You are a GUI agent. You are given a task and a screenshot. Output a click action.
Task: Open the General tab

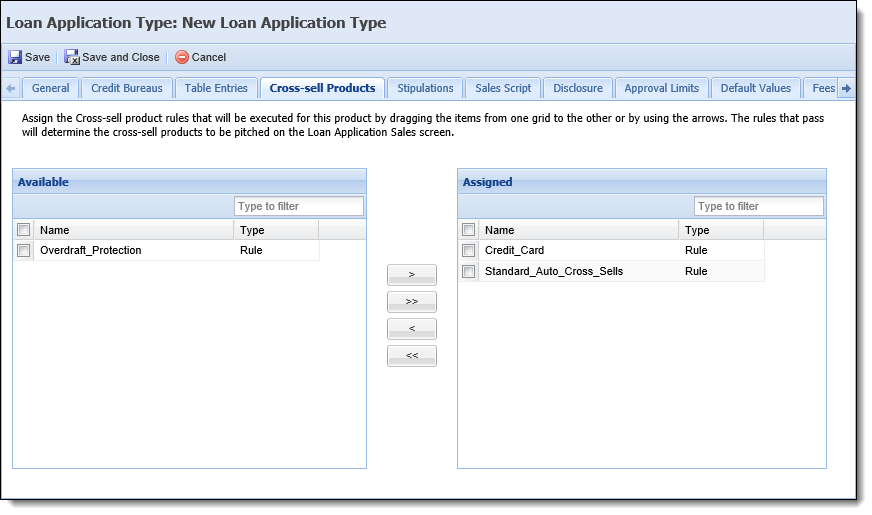tap(51, 88)
